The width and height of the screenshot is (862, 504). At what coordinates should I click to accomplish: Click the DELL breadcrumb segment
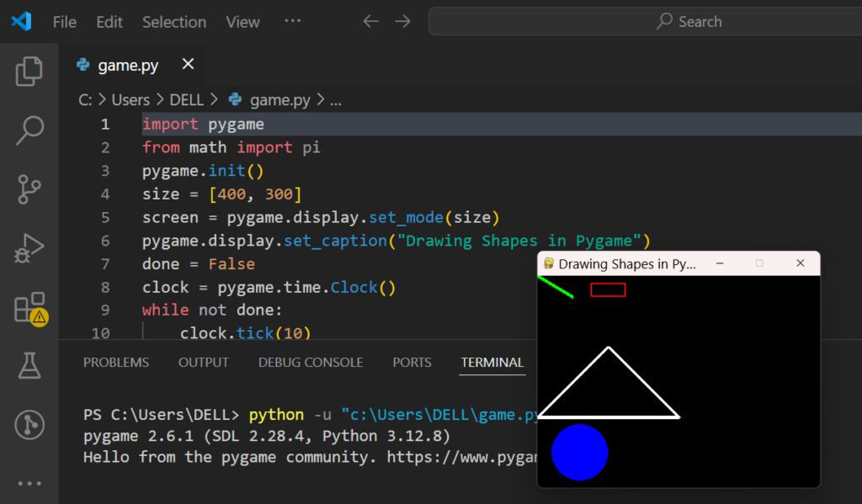[186, 100]
